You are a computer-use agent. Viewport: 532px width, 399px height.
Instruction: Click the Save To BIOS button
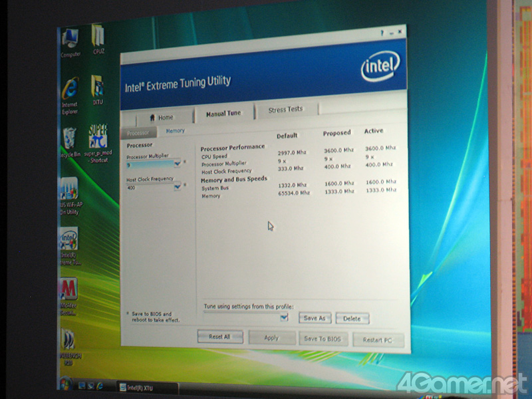click(x=323, y=338)
